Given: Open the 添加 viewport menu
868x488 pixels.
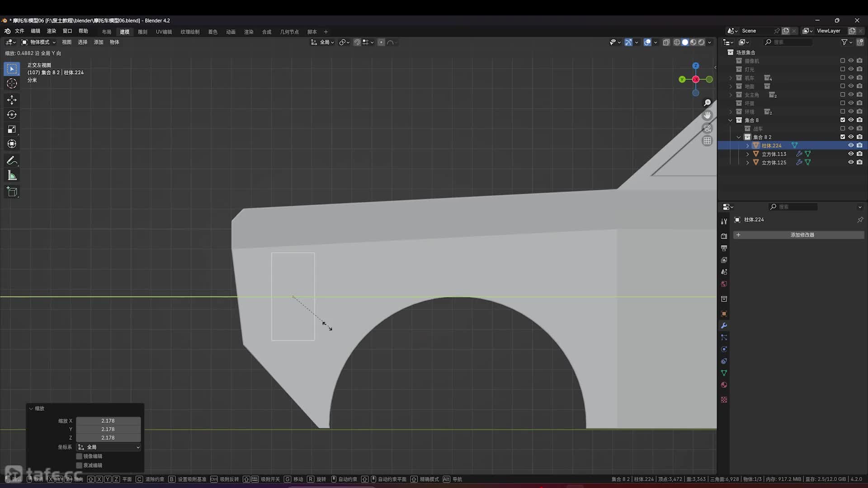Looking at the screenshot, I should [99, 42].
